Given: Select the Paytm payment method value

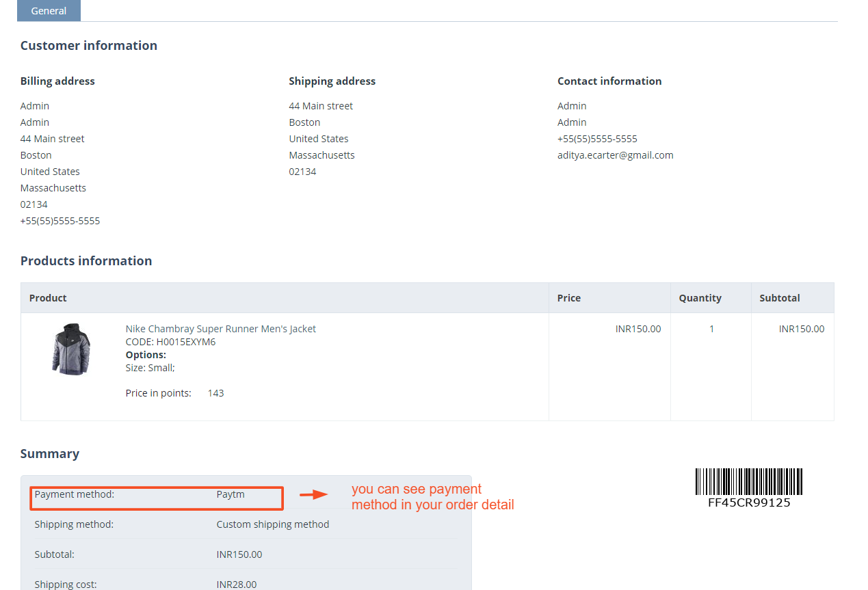Looking at the screenshot, I should 231,494.
